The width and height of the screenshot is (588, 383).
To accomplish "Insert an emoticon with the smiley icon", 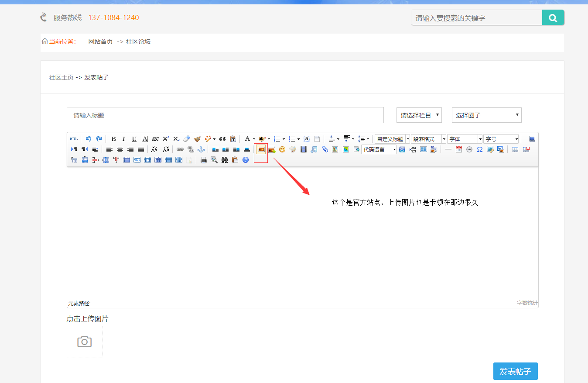I will click(282, 149).
